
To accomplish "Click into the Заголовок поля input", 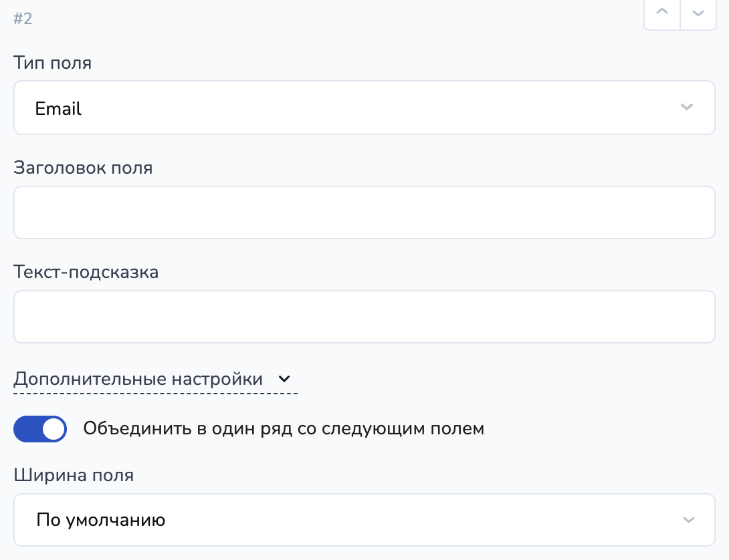I will click(x=364, y=213).
